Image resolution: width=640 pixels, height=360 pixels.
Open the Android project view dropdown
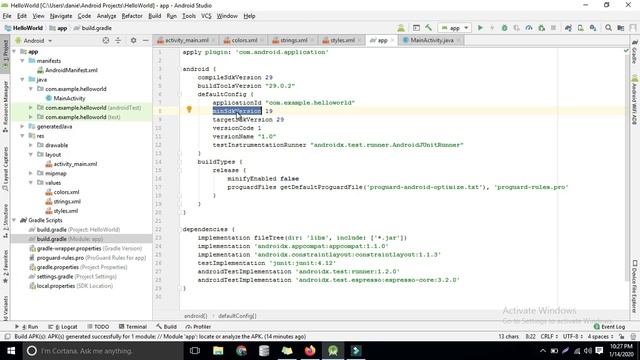34,40
